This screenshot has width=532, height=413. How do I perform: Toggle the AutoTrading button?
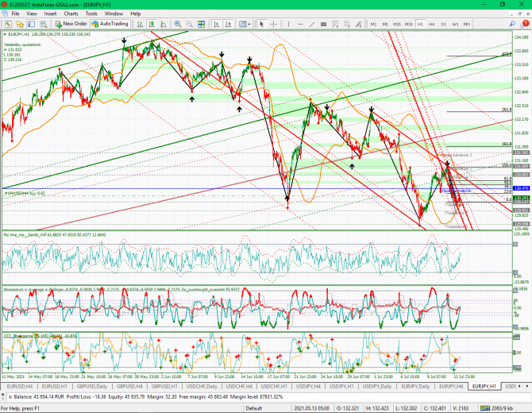[110, 24]
